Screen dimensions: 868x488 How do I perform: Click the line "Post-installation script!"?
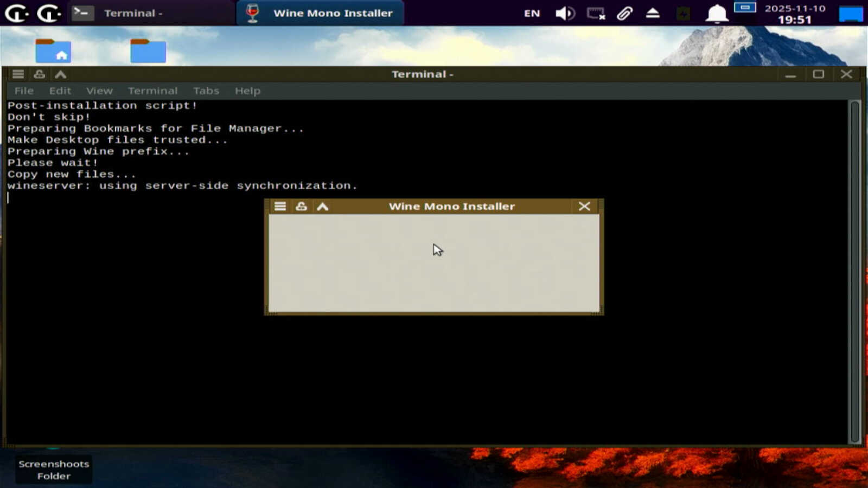(x=102, y=106)
